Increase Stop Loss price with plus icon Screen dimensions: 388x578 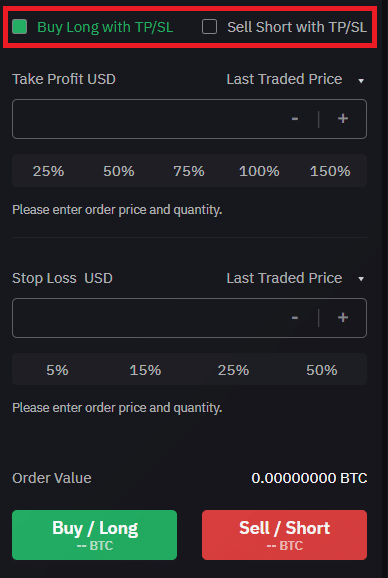click(x=343, y=318)
